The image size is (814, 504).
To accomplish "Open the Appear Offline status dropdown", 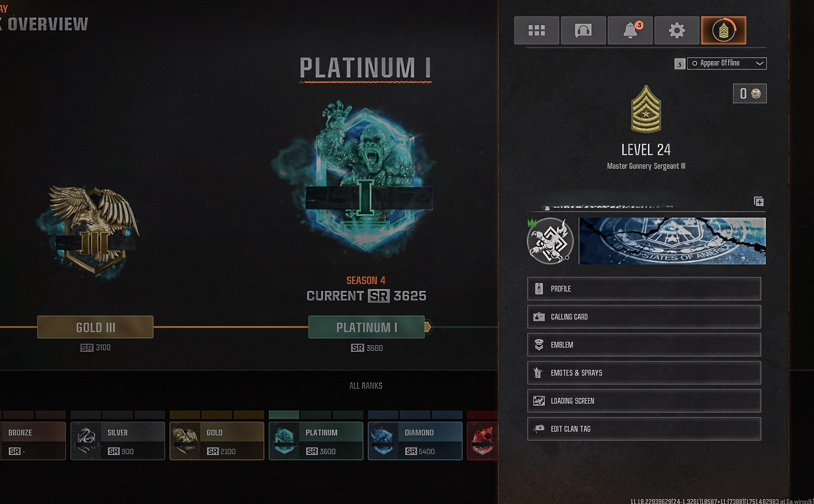I will (727, 63).
